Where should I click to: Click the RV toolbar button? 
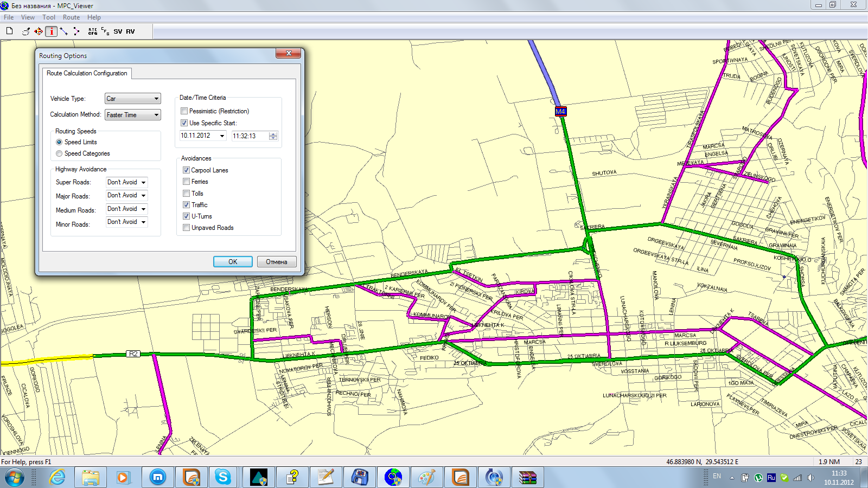pos(130,31)
